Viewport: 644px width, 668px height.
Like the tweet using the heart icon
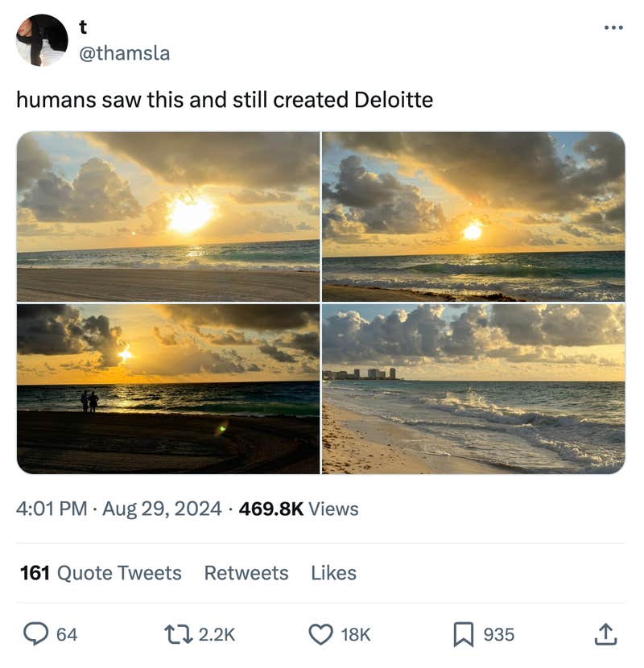click(321, 634)
